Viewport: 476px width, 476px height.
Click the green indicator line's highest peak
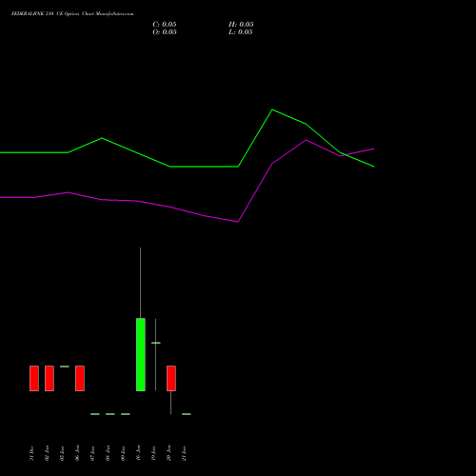coord(272,109)
